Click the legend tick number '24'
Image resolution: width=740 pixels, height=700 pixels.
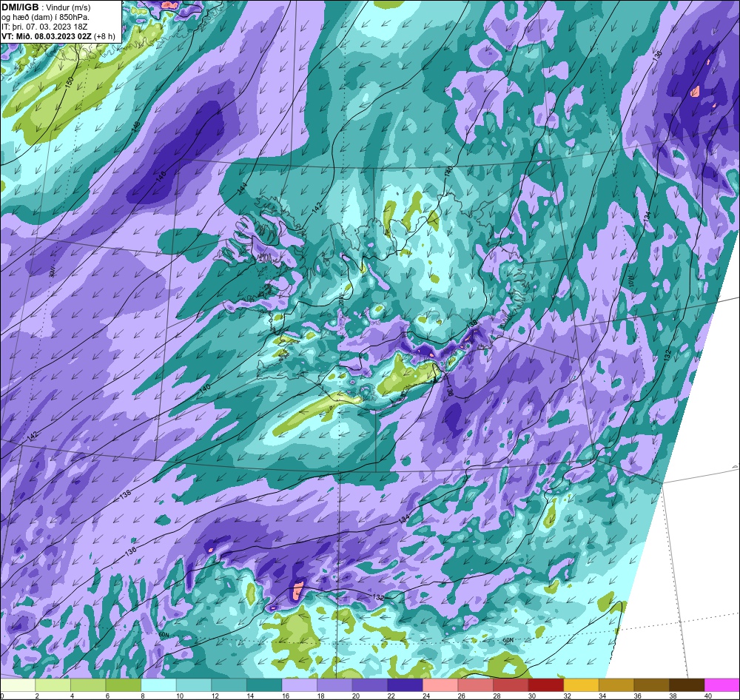(426, 696)
